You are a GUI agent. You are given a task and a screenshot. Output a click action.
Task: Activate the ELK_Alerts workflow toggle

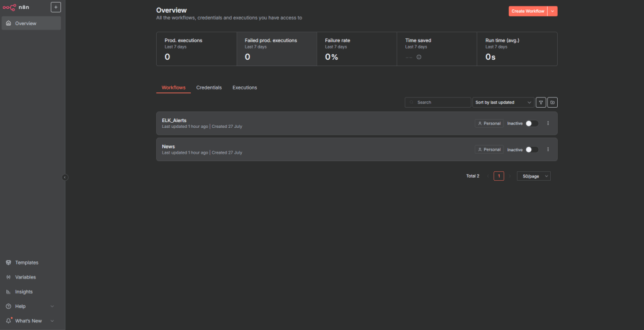click(x=531, y=123)
